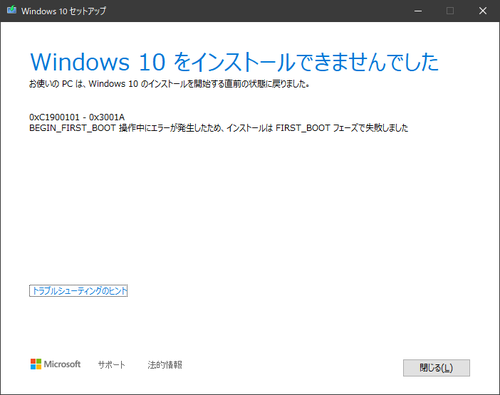The height and width of the screenshot is (395, 500).
Task: Click the 閉じる(L) button
Action: pos(436,368)
